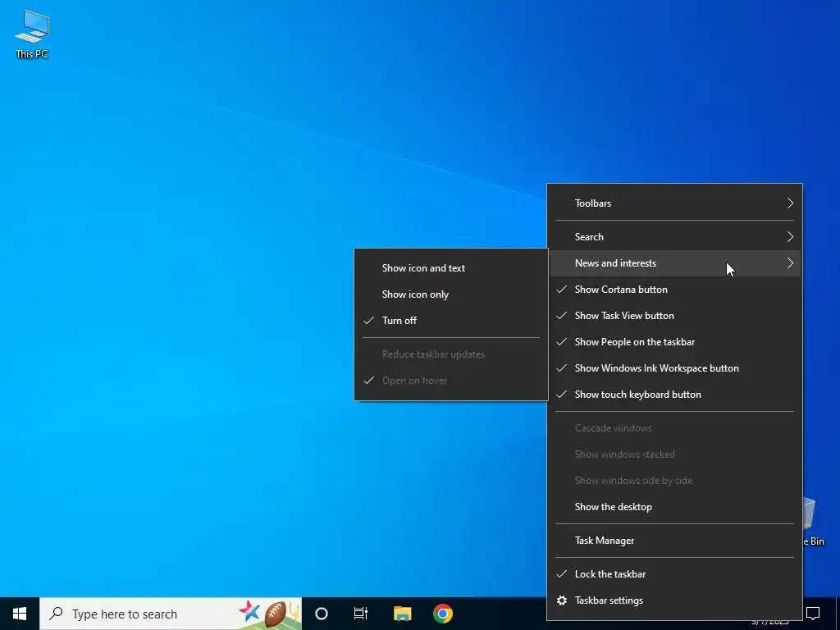This screenshot has width=840, height=630.
Task: Open Task Manager from context menu
Action: coord(674,540)
